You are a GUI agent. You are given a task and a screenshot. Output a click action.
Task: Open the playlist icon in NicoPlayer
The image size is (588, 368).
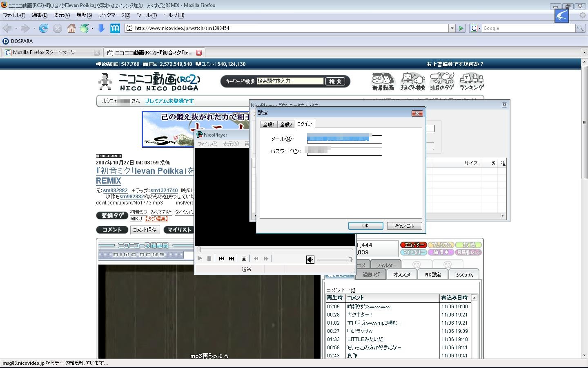pyautogui.click(x=244, y=258)
